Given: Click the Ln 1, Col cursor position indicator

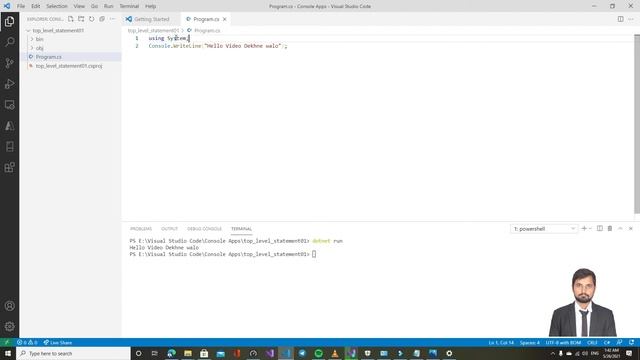Looking at the screenshot, I should tap(501, 342).
